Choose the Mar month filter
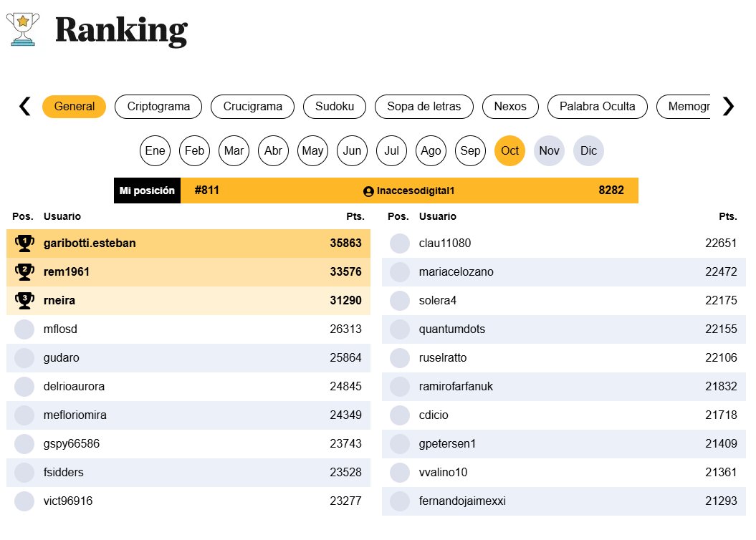This screenshot has height=540, width=756. pos(234,151)
